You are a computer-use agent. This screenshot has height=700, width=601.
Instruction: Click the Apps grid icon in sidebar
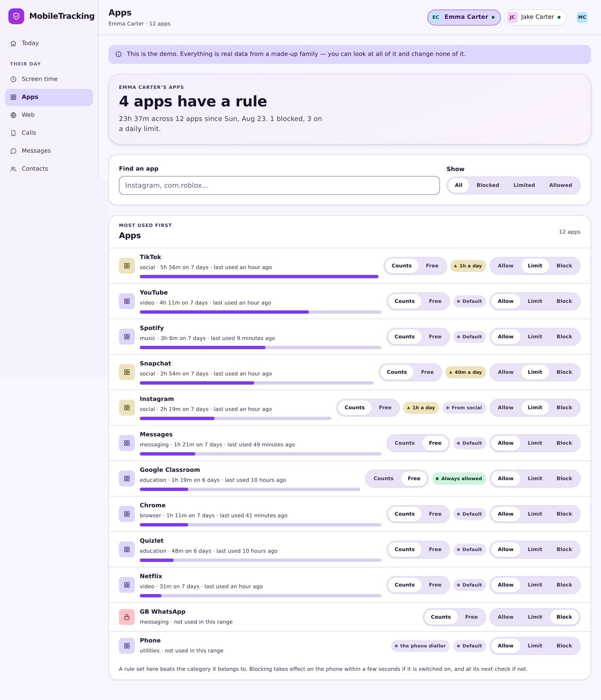tap(13, 97)
